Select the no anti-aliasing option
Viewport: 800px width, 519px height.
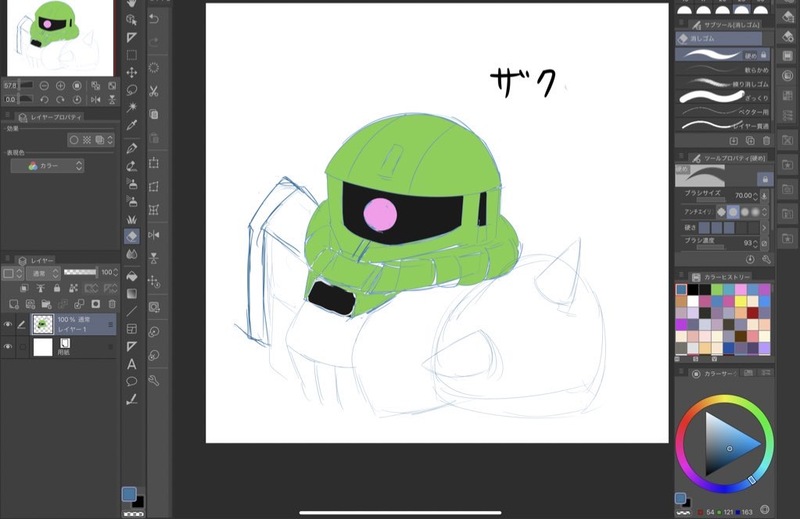pyautogui.click(x=721, y=211)
